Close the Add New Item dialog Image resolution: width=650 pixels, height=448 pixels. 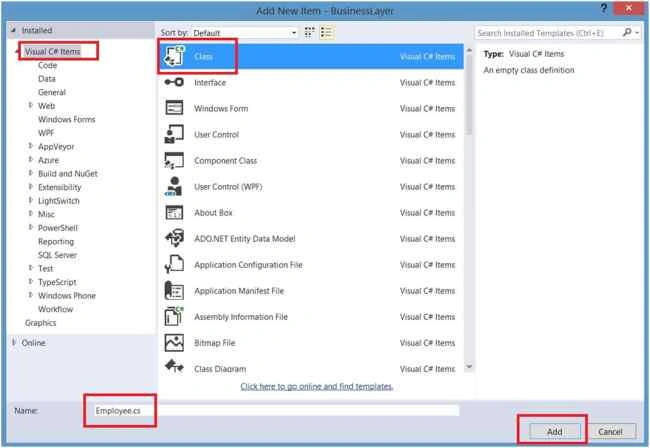tap(628, 8)
